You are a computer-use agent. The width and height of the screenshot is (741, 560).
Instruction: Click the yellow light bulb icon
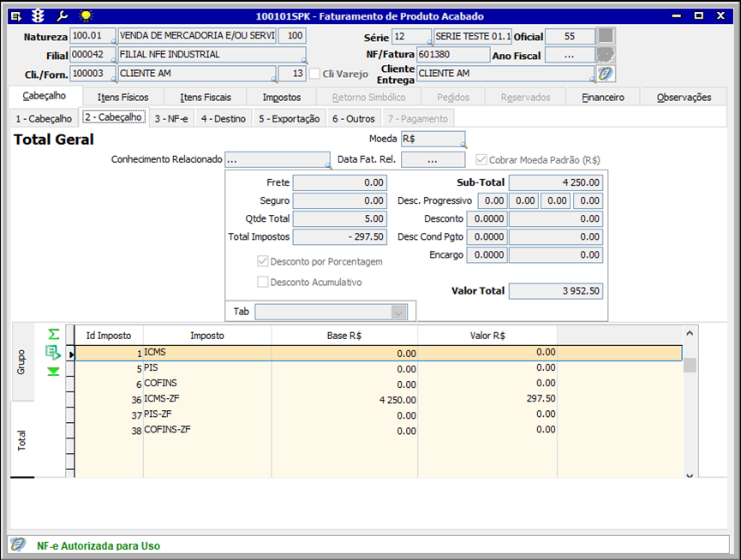(85, 16)
